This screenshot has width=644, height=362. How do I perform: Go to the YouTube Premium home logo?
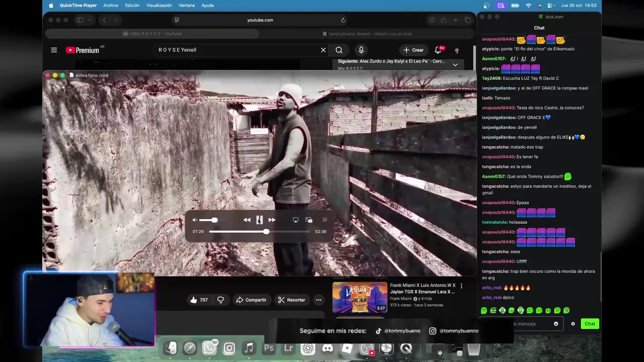pyautogui.click(x=83, y=50)
